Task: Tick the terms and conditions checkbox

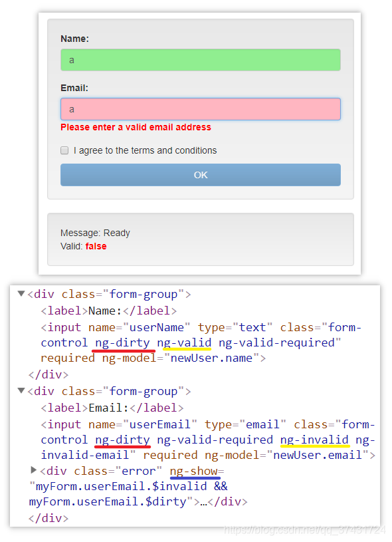Action: 64,150
